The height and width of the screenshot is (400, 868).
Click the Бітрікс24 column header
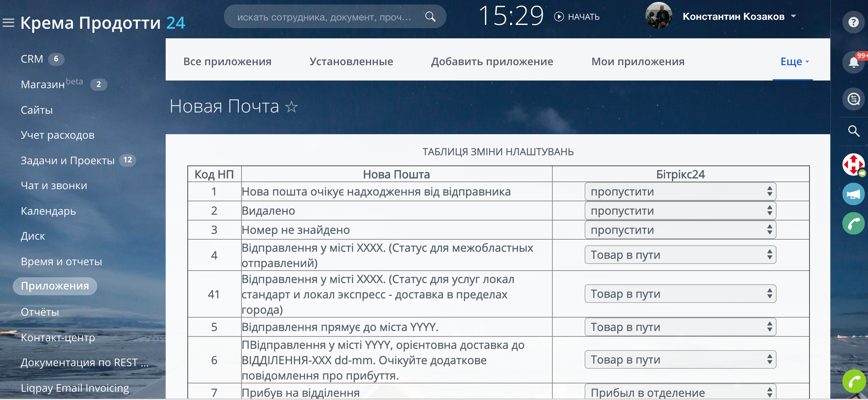click(x=680, y=174)
